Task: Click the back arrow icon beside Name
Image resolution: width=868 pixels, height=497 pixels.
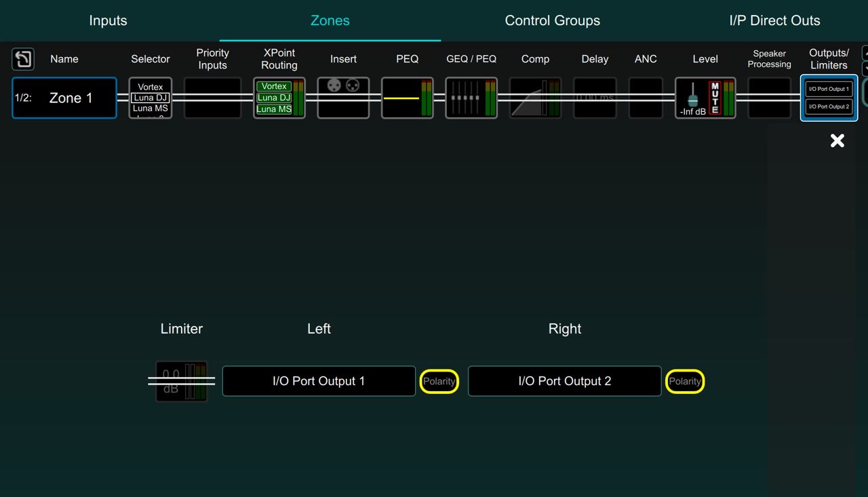Action: point(23,59)
